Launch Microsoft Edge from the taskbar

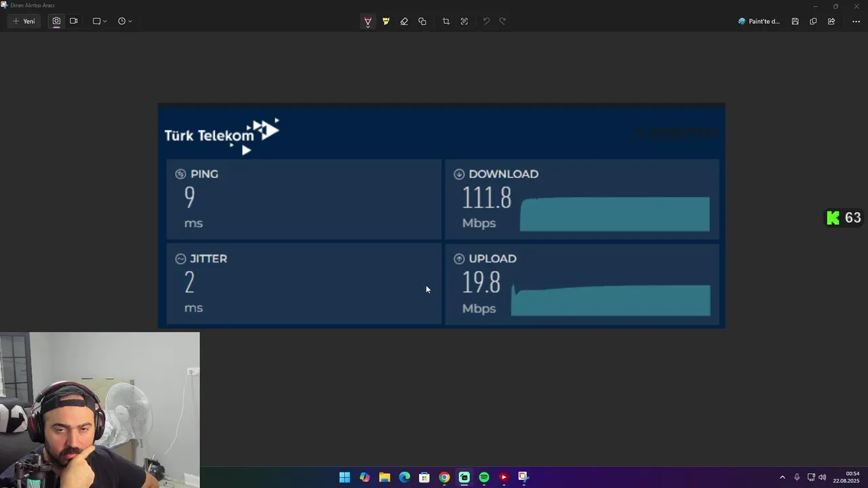[405, 477]
